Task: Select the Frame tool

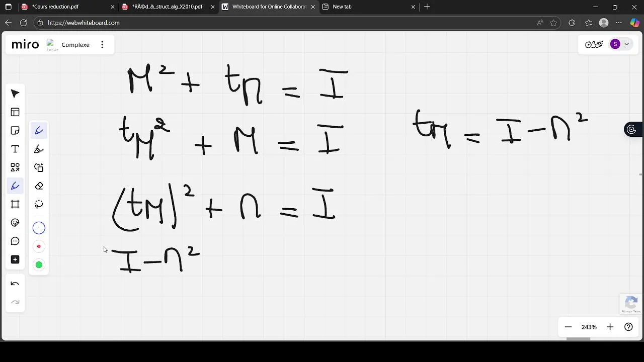Action: point(15,204)
